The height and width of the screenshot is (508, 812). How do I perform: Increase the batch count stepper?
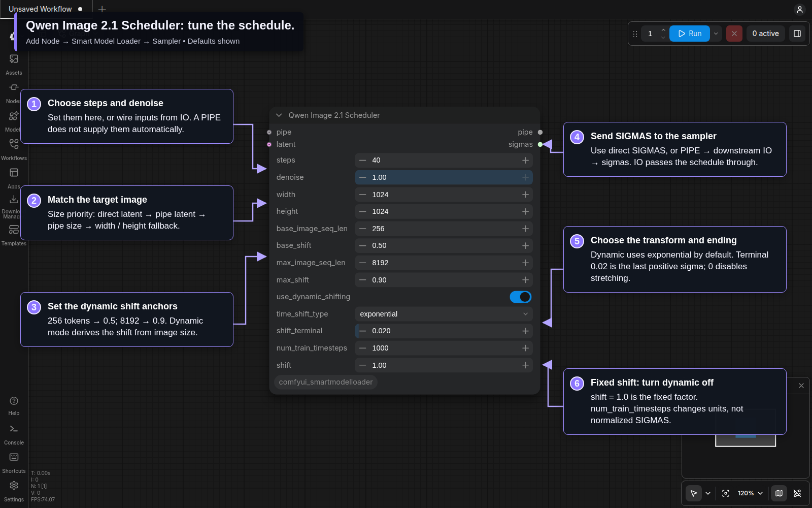pos(663,30)
